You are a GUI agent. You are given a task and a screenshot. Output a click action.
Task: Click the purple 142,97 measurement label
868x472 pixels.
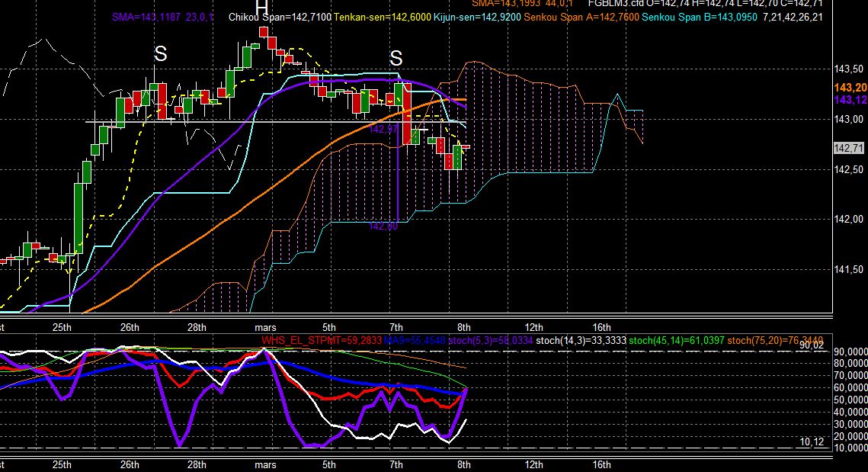coord(383,129)
